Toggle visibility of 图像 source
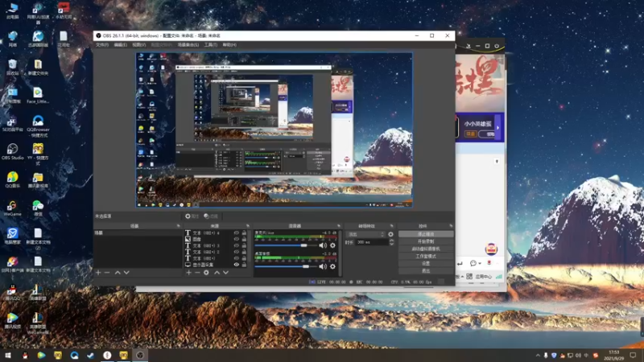This screenshot has height=362, width=644. tap(236, 239)
